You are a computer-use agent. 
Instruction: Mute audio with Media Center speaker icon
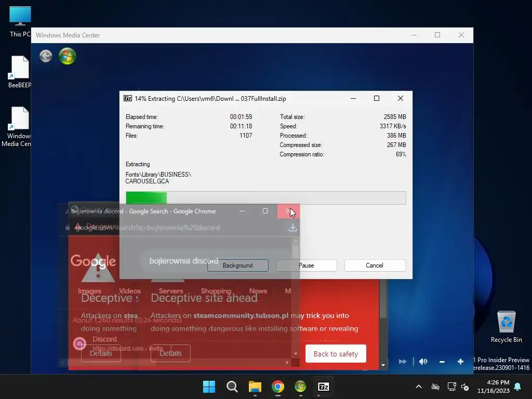tap(423, 362)
